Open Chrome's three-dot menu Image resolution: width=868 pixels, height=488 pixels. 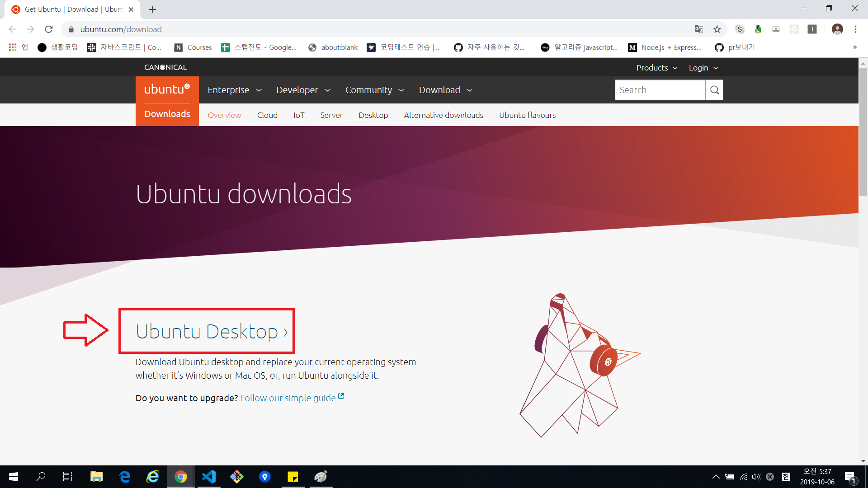pyautogui.click(x=855, y=29)
